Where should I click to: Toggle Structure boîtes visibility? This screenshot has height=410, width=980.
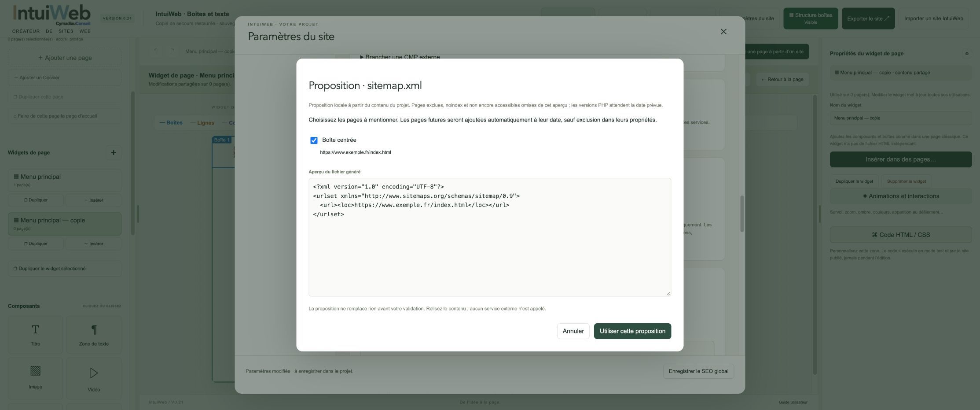click(x=811, y=18)
